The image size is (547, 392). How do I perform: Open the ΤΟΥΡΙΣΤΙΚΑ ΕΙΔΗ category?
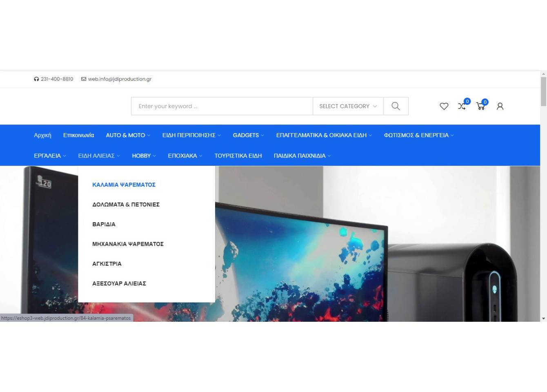pos(238,156)
